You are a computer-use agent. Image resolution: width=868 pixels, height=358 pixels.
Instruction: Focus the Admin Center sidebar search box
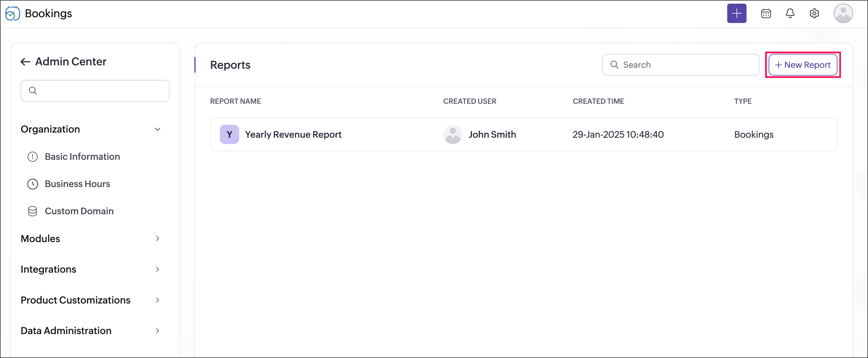tap(95, 90)
